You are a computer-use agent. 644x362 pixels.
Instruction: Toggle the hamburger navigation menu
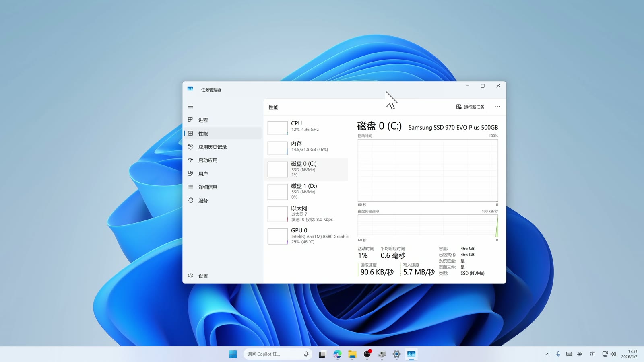click(190, 107)
